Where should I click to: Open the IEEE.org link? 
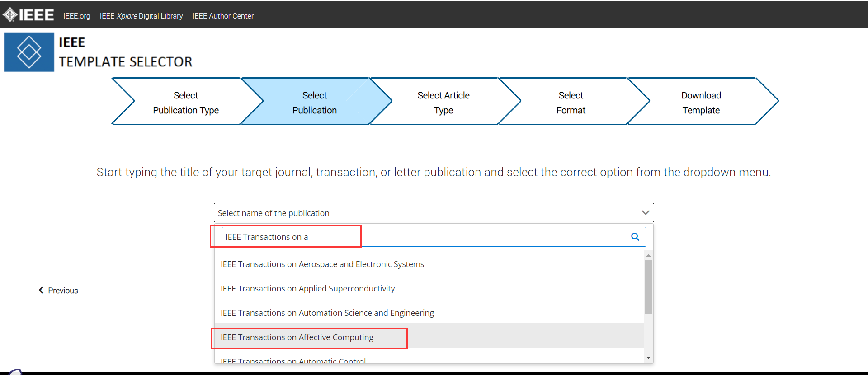[x=76, y=16]
